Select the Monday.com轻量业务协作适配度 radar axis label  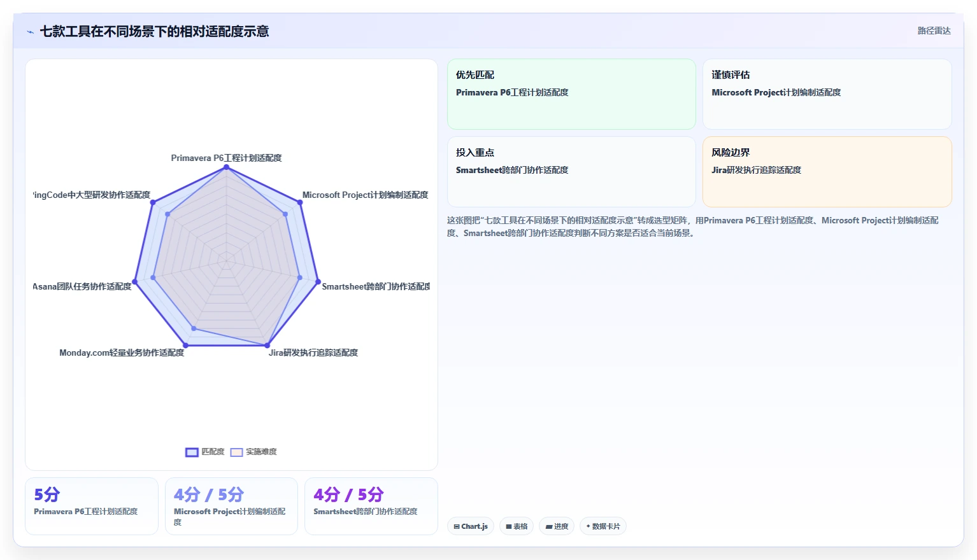122,353
